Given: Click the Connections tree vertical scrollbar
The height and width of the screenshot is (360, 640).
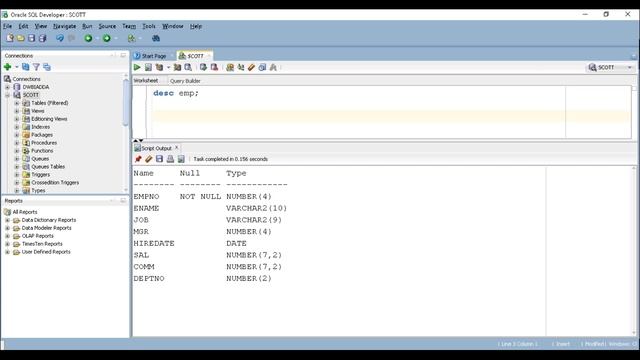Looking at the screenshot, I should (125, 101).
